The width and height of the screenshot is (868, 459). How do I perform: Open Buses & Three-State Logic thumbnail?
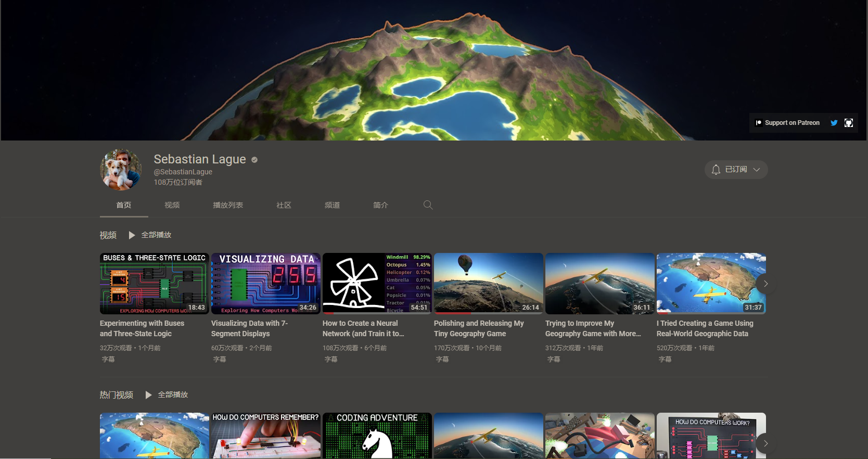[x=155, y=284]
